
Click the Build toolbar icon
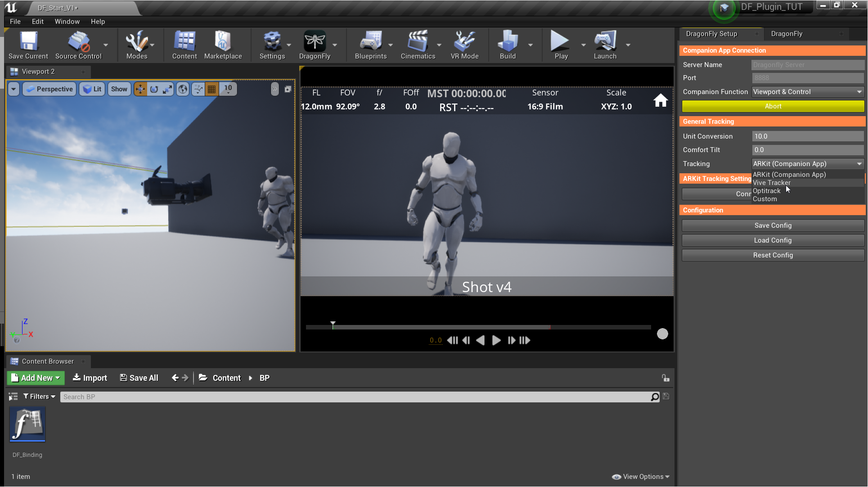click(x=508, y=45)
